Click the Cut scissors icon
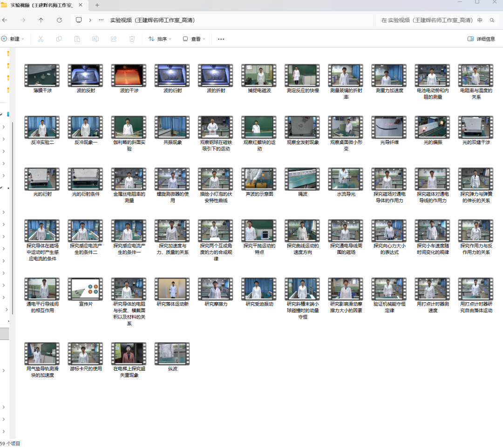 pos(41,39)
